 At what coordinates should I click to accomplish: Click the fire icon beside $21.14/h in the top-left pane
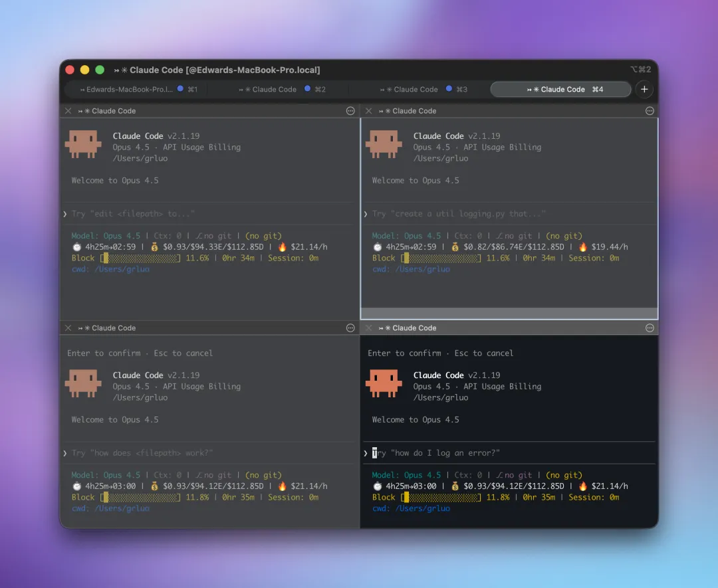[282, 247]
